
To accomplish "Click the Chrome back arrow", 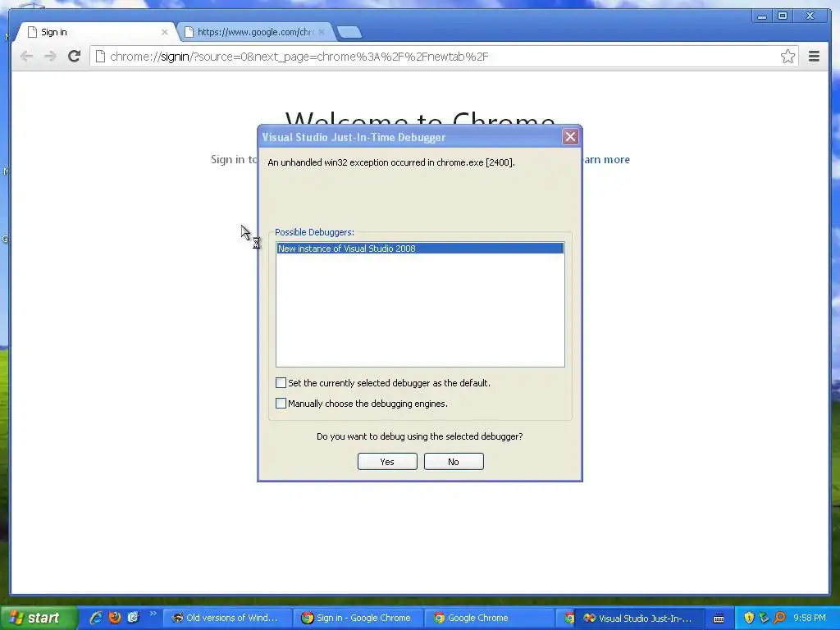I will click(x=26, y=56).
